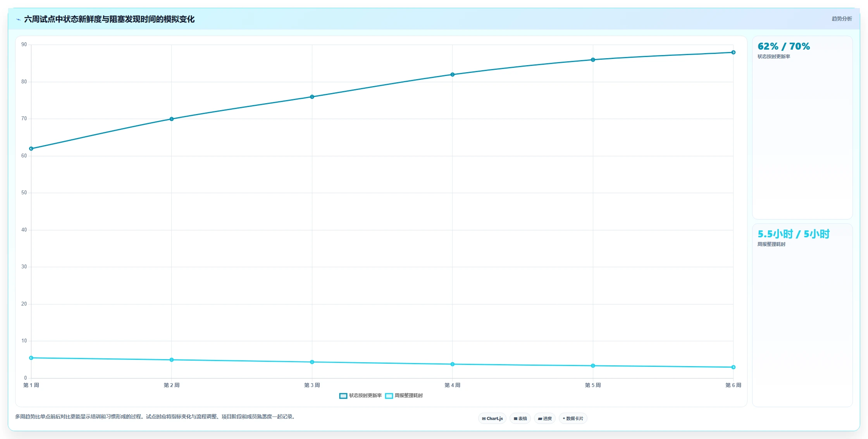868x439 pixels.
Task: Click the 数据卡片 tag chip
Action: 573,418
